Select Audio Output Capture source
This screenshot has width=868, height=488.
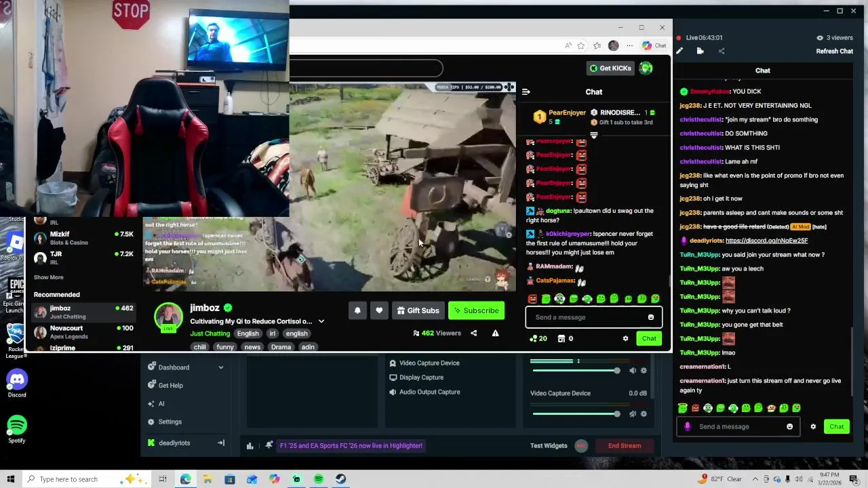coord(429,392)
